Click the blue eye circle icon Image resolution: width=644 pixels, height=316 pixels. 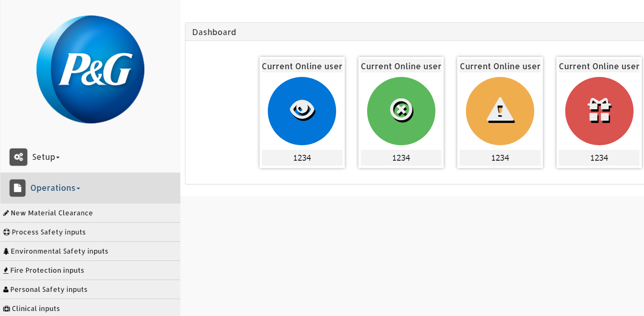[302, 111]
